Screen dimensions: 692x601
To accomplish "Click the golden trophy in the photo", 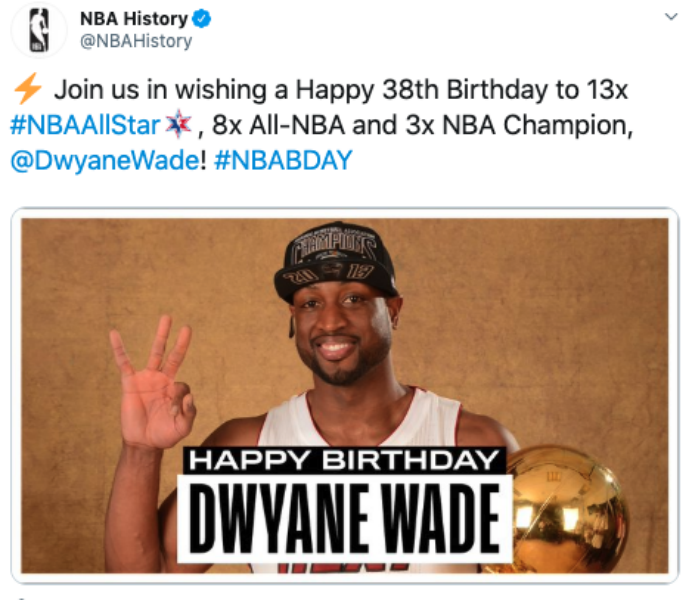I will click(x=567, y=509).
